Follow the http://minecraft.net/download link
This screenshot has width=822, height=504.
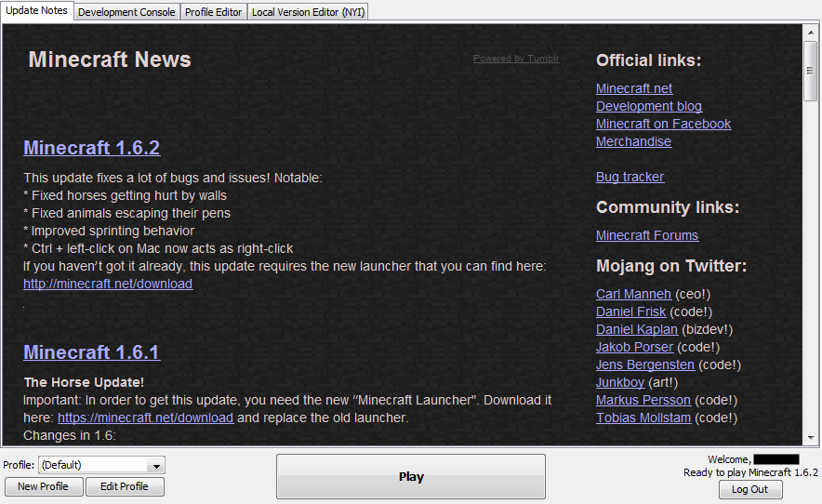tap(108, 284)
